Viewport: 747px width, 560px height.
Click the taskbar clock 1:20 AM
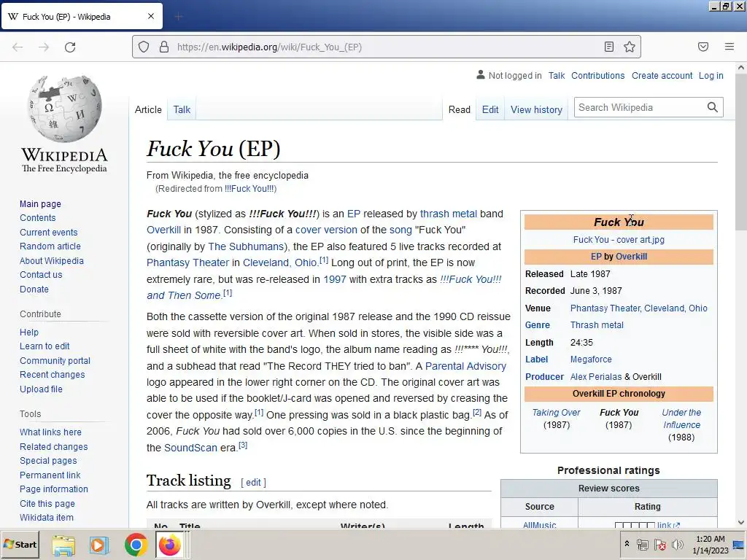[711, 539]
